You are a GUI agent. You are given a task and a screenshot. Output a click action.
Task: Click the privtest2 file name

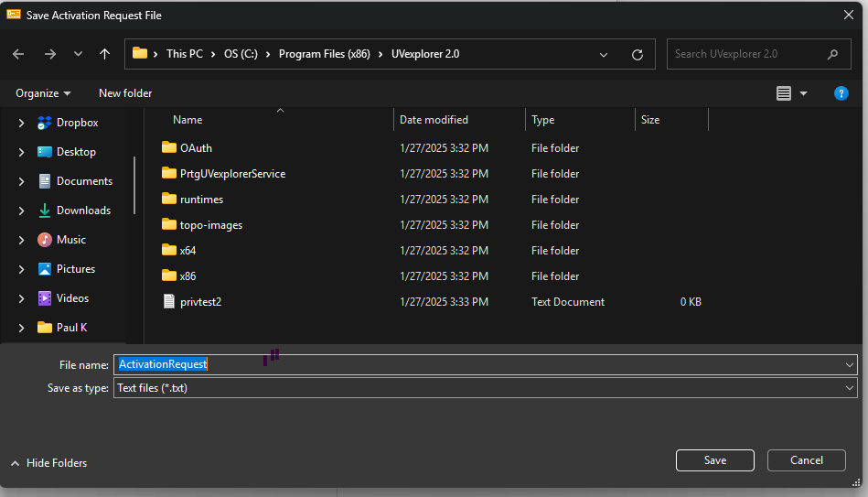coord(200,302)
